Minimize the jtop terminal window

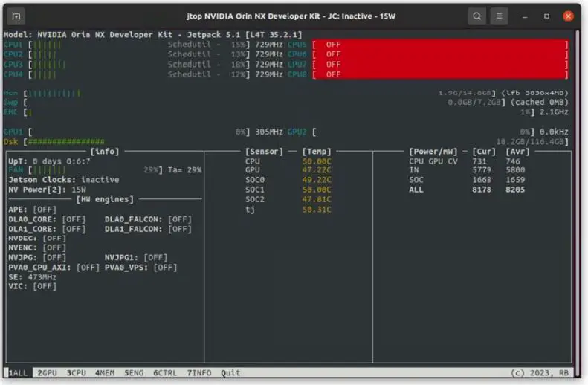point(526,16)
